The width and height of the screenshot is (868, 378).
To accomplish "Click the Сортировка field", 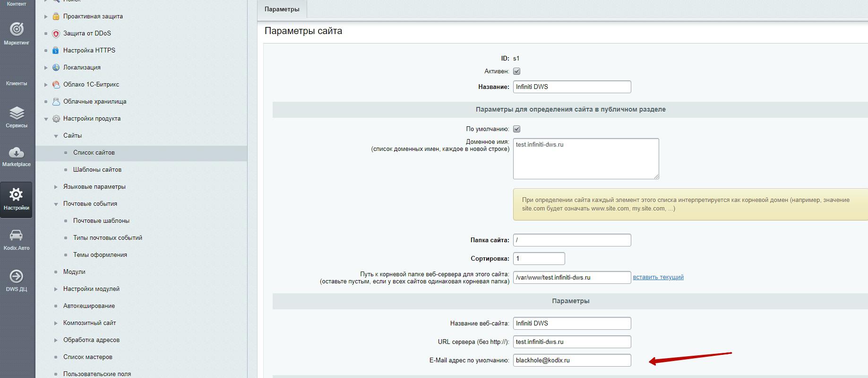I will click(x=539, y=258).
